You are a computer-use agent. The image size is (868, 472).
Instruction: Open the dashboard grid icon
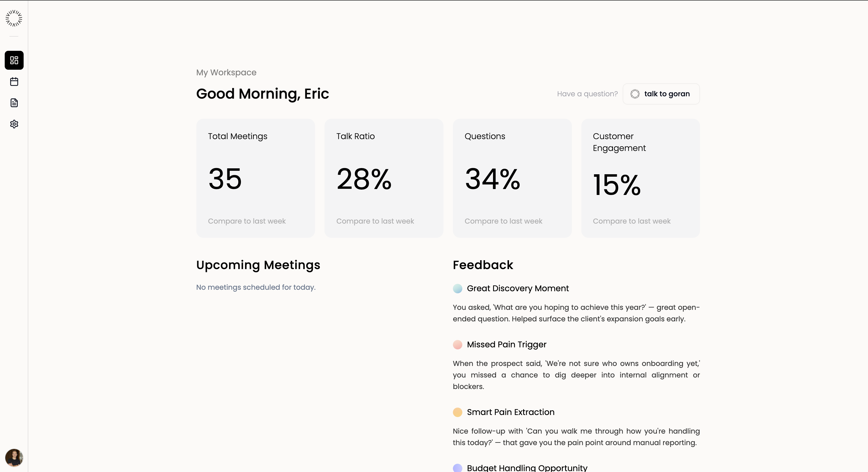pos(14,60)
